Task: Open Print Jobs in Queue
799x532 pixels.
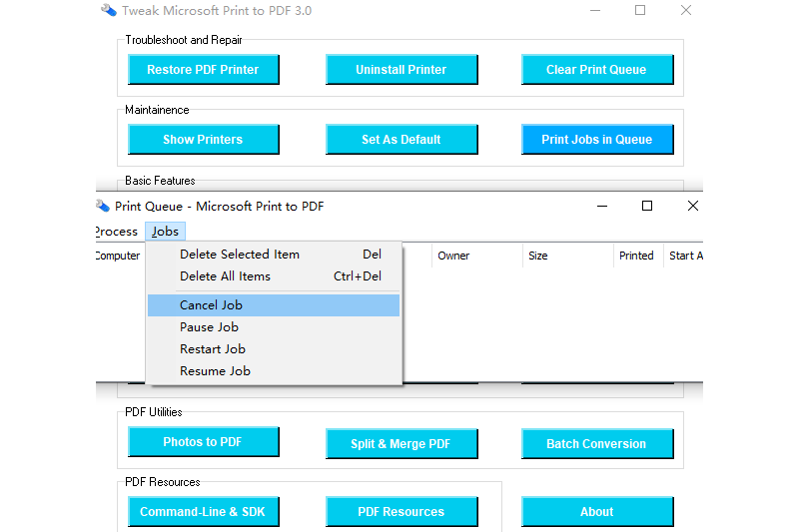Action: (597, 139)
